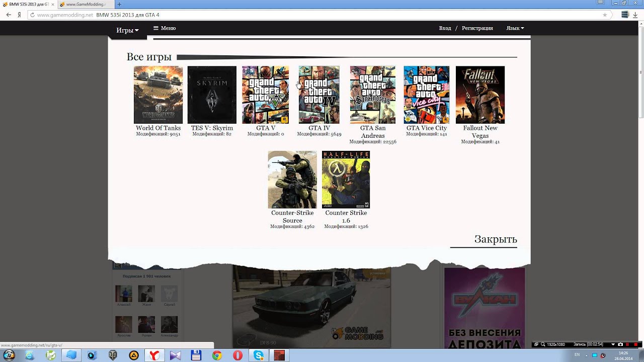Click the TES V: Skyrim title link
644x362 pixels.
(212, 128)
